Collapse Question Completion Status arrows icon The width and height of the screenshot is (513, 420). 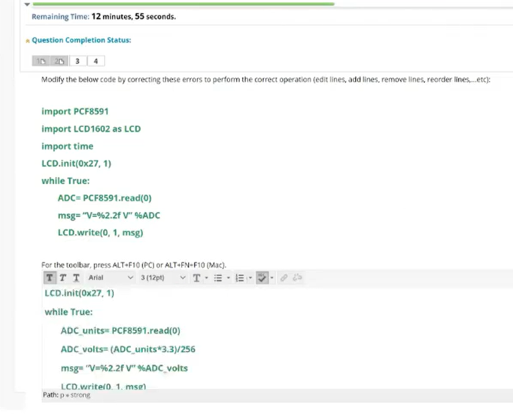click(28, 41)
